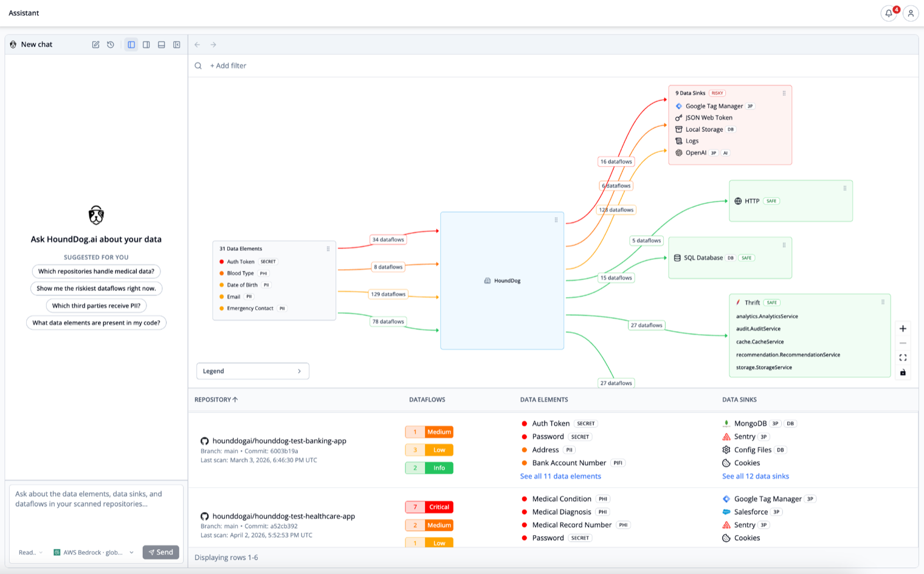Select Emergency Contact data element

coord(250,309)
